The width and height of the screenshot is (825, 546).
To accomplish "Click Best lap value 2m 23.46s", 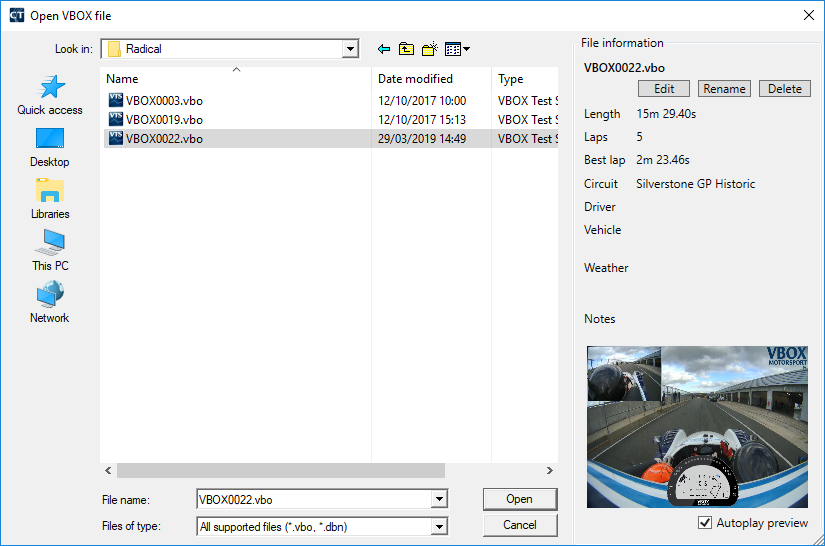I will [x=663, y=159].
